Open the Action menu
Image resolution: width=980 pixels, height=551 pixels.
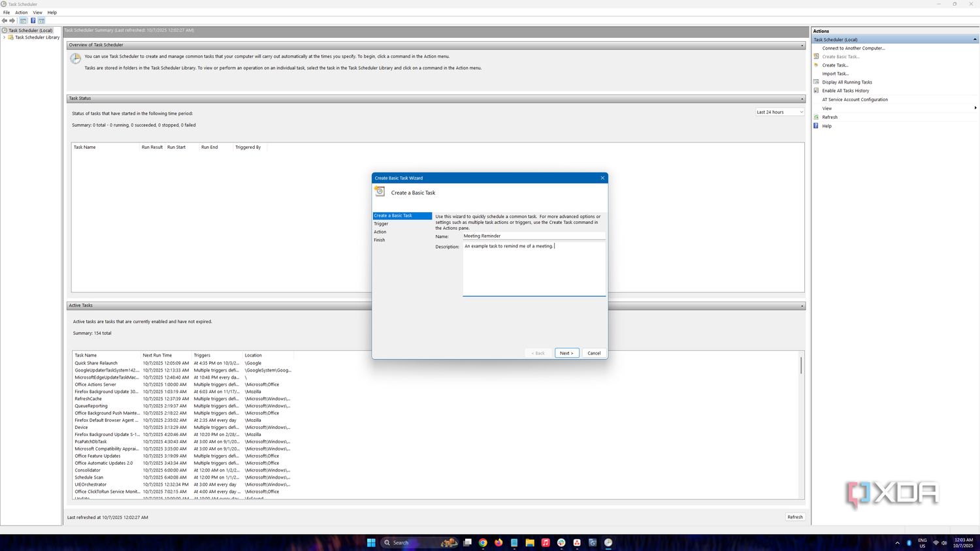click(21, 12)
